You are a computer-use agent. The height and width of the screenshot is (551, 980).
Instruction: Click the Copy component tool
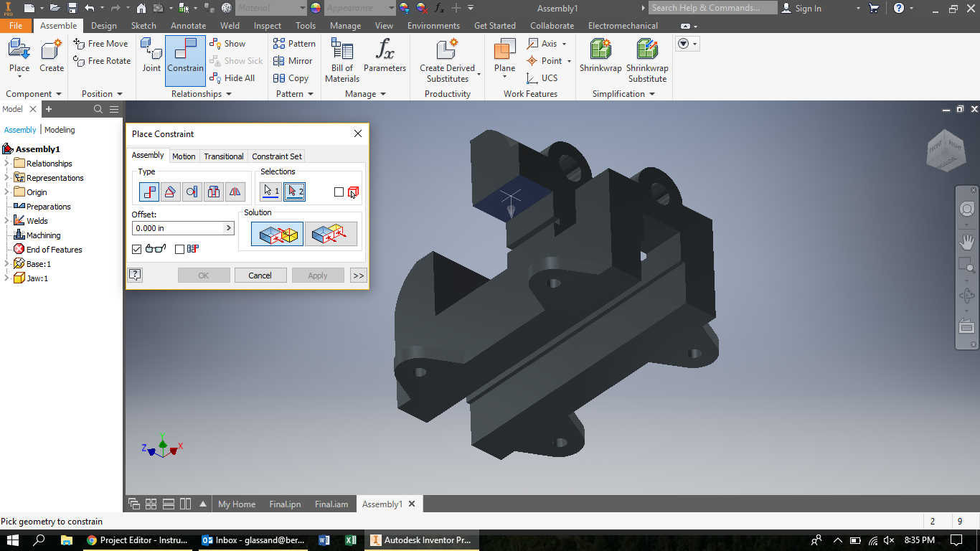[x=291, y=78]
